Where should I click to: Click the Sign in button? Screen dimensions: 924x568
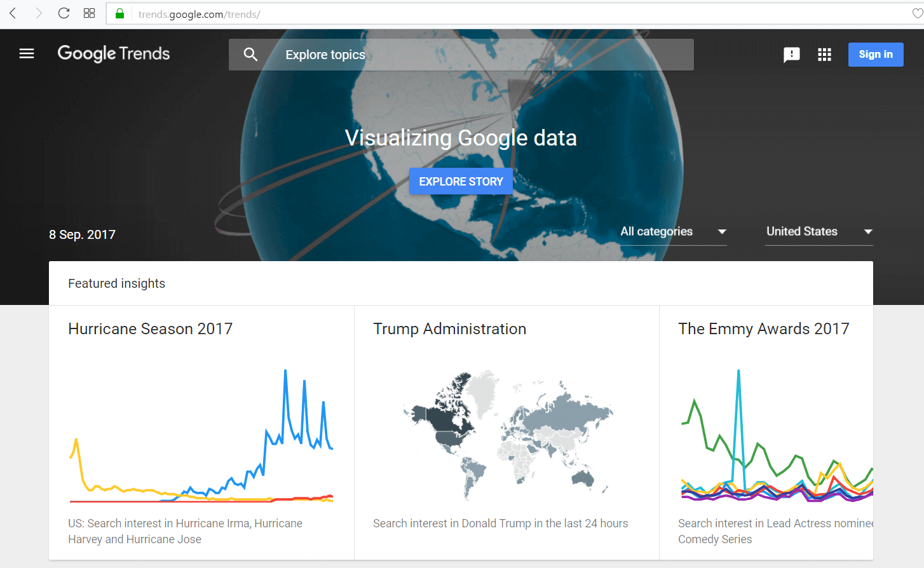[876, 55]
